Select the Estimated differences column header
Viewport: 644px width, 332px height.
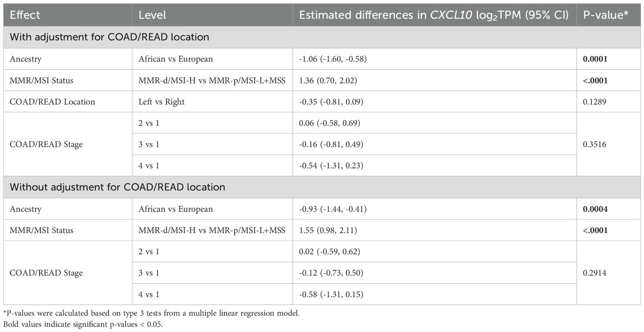pos(434,15)
